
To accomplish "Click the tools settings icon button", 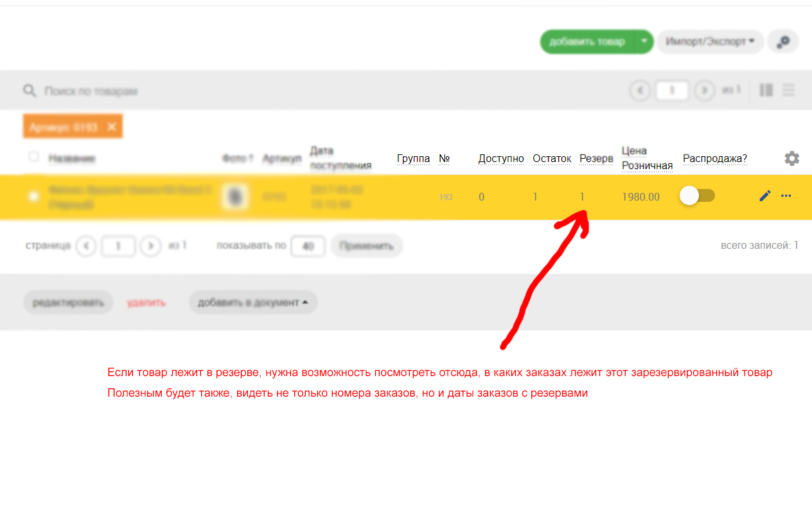I will (x=783, y=42).
